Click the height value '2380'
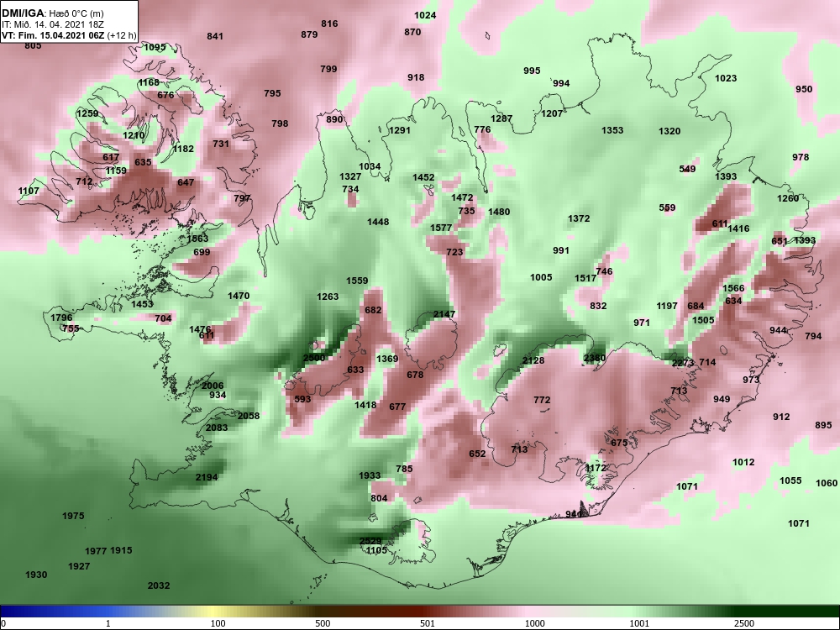This screenshot has width=840, height=630. point(595,359)
